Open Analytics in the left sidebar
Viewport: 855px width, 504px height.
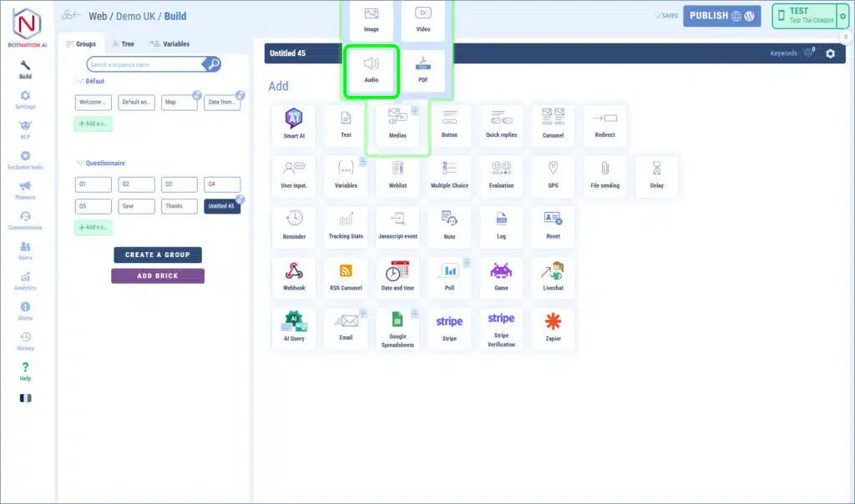(26, 281)
